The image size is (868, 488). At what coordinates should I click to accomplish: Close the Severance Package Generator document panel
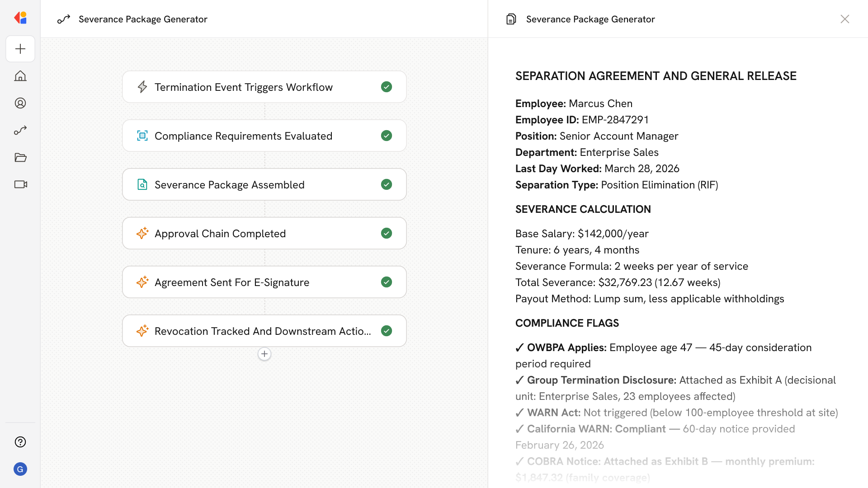click(x=844, y=19)
